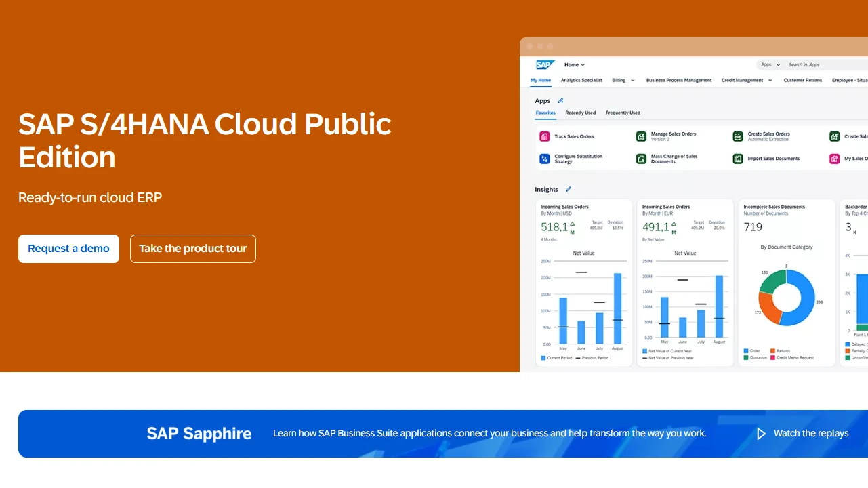Viewport: 868px width, 488px height.
Task: Click the pink Track Sales Orders icon
Action: coord(545,137)
